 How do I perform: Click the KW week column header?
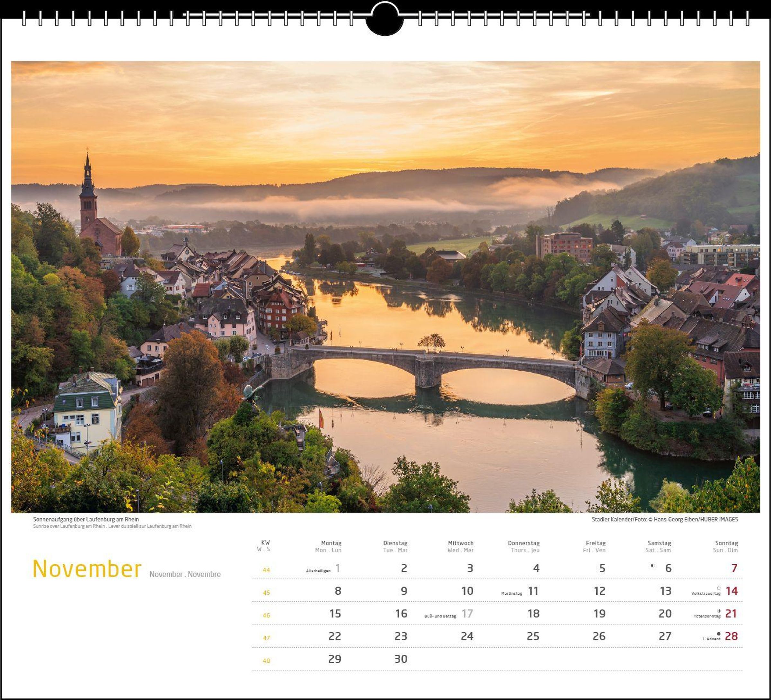coord(265,543)
